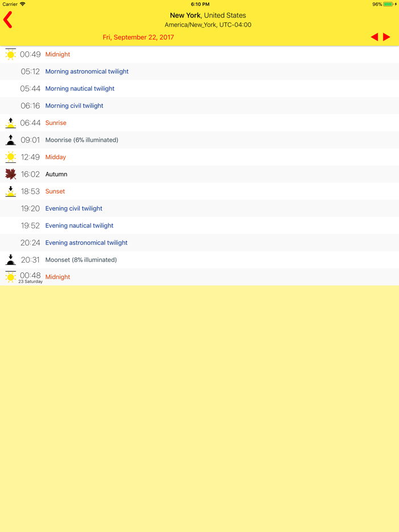Go back using the red chevron
This screenshot has width=399, height=532.
[x=8, y=20]
